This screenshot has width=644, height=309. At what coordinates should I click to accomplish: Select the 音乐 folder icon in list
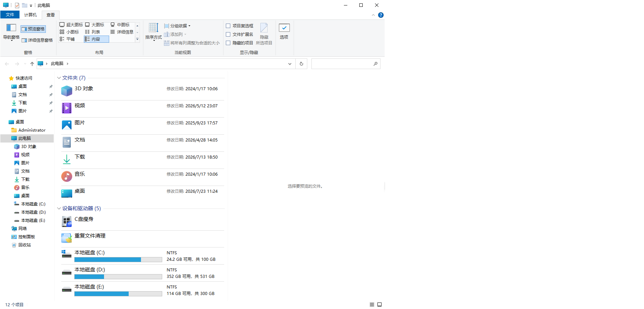(x=67, y=176)
